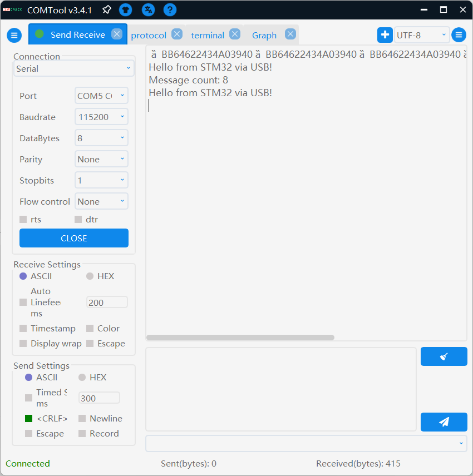The image size is (473, 476).
Task: Enable the Display wrap checkbox
Action: 23,343
